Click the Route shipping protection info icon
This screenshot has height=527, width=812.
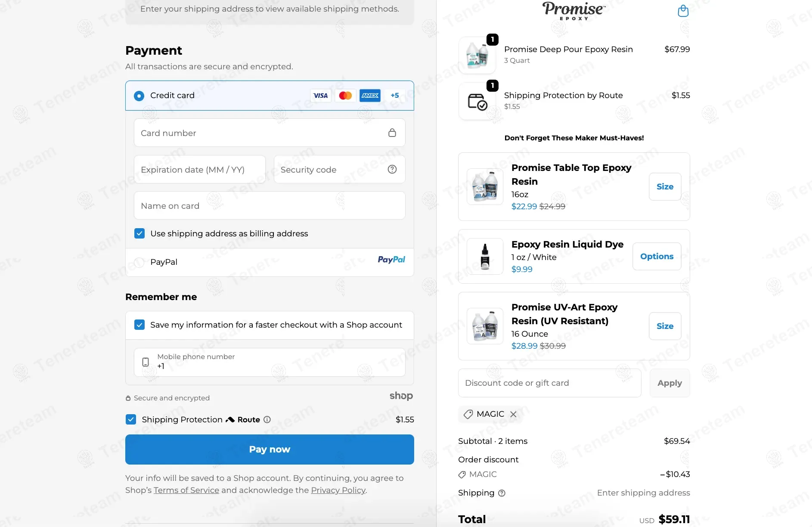coord(267,419)
